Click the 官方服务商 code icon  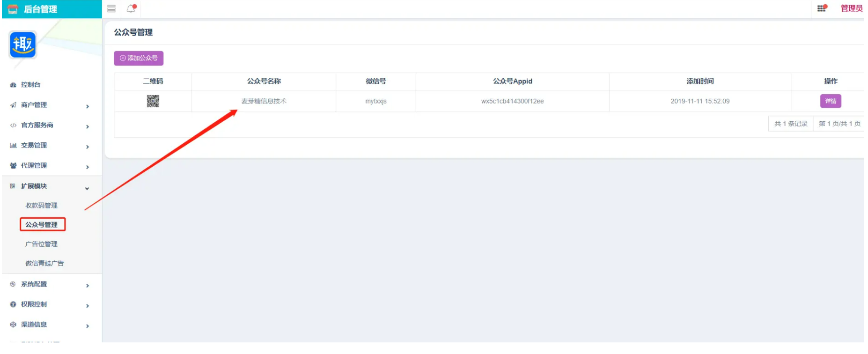pos(13,125)
